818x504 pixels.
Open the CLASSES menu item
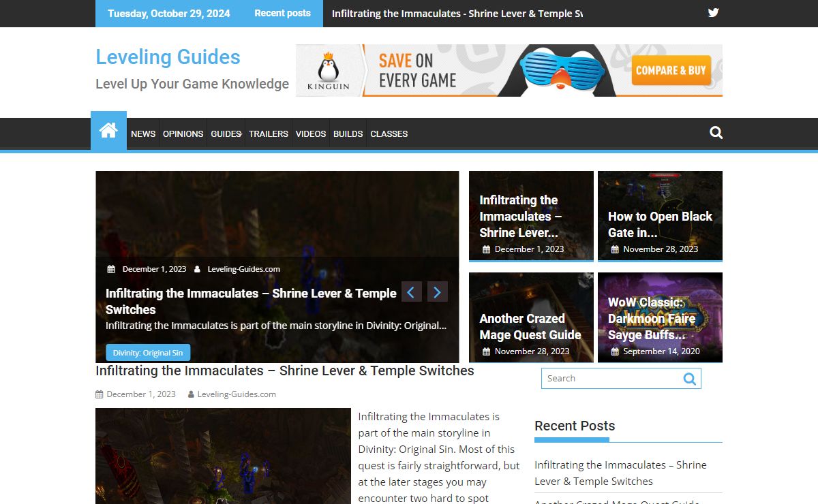pyautogui.click(x=389, y=134)
